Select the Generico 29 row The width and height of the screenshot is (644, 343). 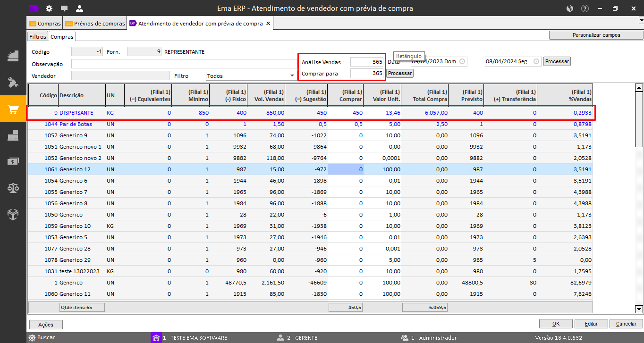(311, 260)
